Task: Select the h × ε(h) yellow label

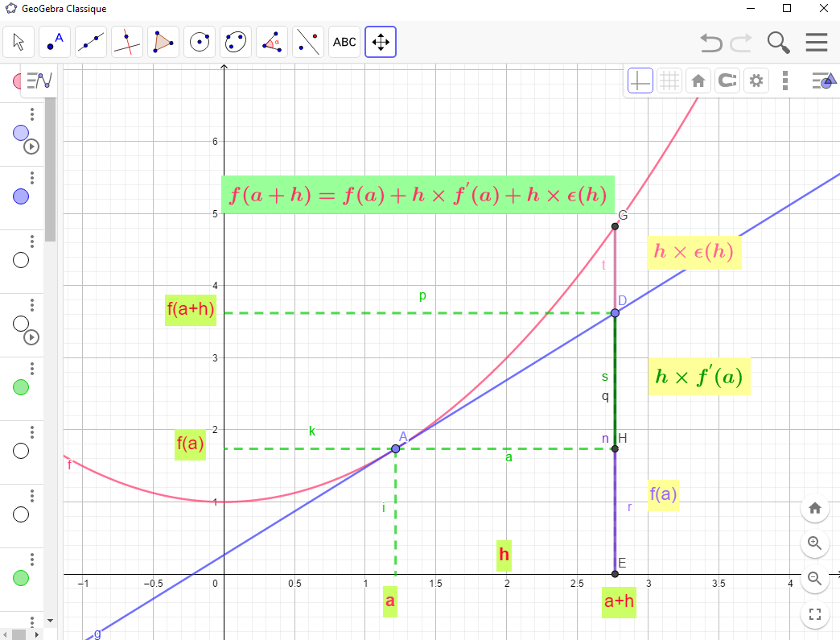Action: 694,252
